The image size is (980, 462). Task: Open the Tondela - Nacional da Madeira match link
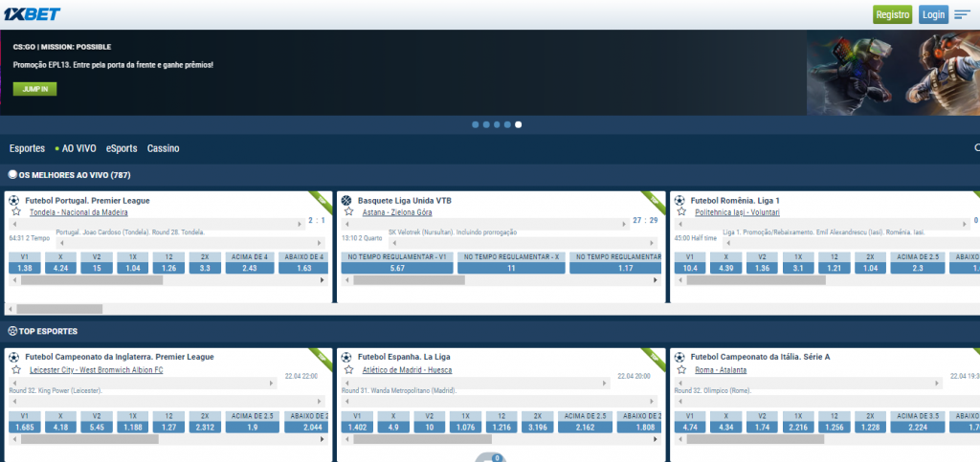[x=78, y=212]
